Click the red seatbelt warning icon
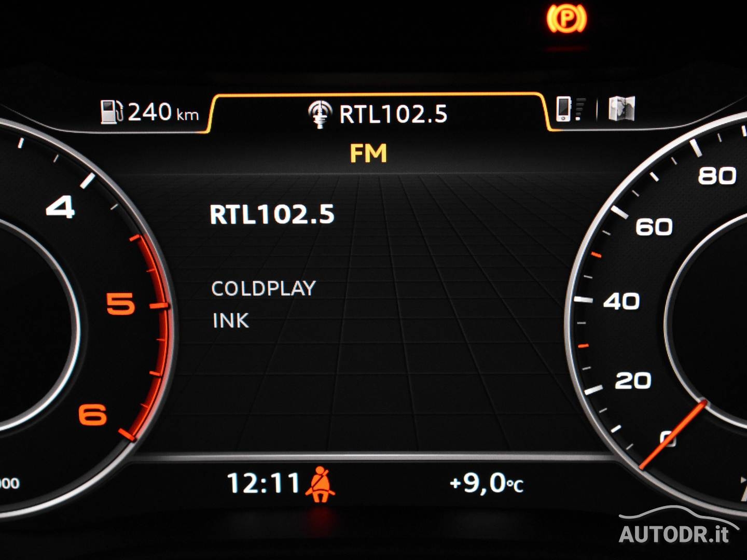The height and width of the screenshot is (560, 747). [320, 484]
